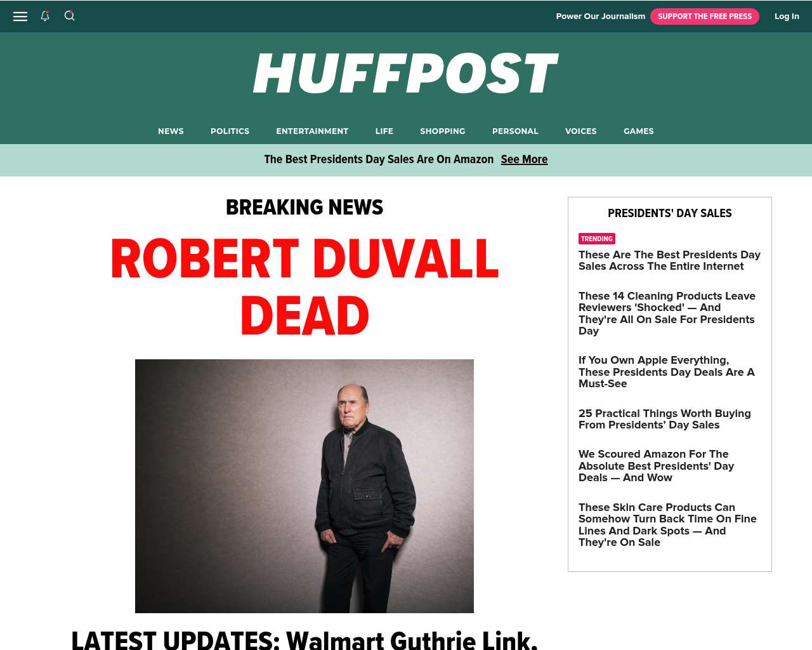Click the Robert Duvall photo
Image resolution: width=812 pixels, height=650 pixels.
point(304,486)
